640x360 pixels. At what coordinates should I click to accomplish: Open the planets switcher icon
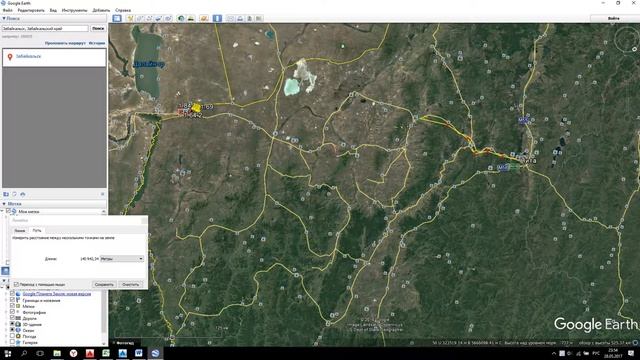[204, 18]
